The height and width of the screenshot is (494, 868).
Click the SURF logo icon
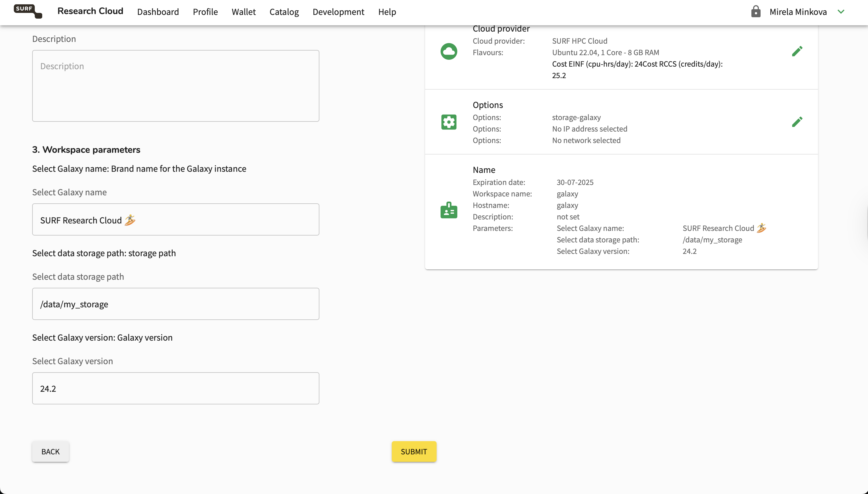pos(28,11)
